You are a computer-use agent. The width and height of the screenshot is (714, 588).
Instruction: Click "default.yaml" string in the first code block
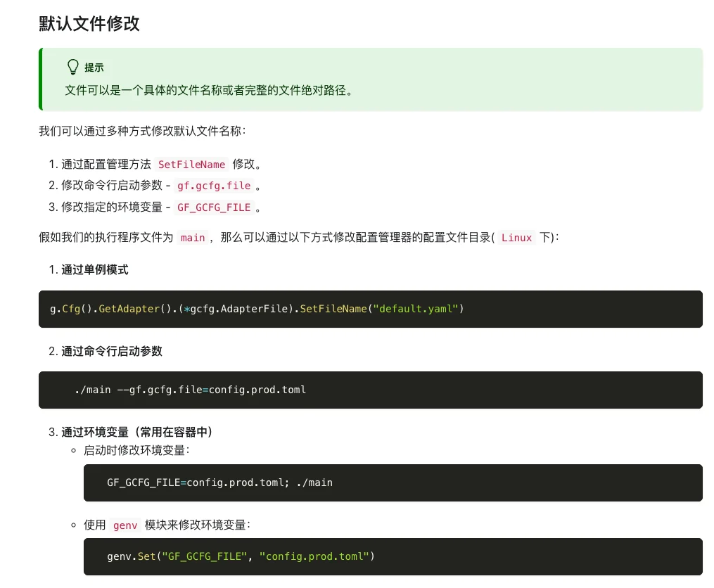coord(416,309)
